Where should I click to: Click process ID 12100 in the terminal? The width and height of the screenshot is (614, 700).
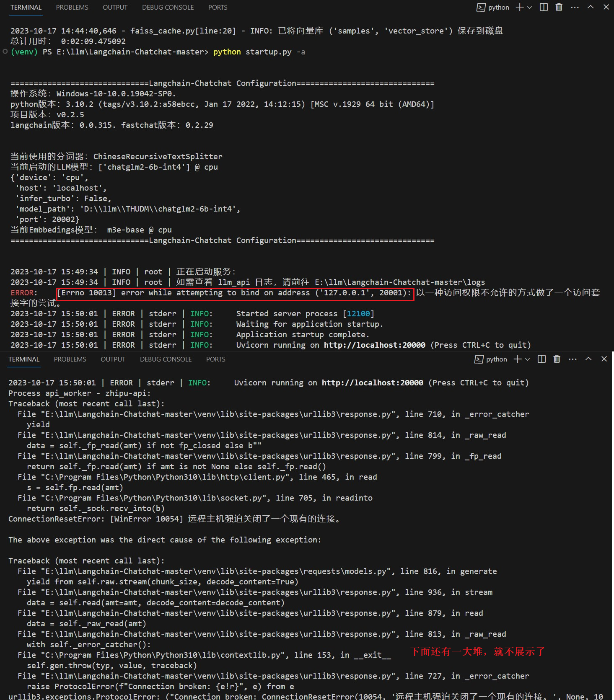click(358, 314)
